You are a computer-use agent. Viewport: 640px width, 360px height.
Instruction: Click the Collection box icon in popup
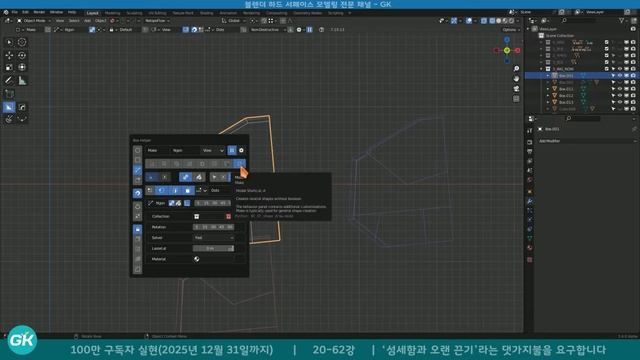[197, 216]
